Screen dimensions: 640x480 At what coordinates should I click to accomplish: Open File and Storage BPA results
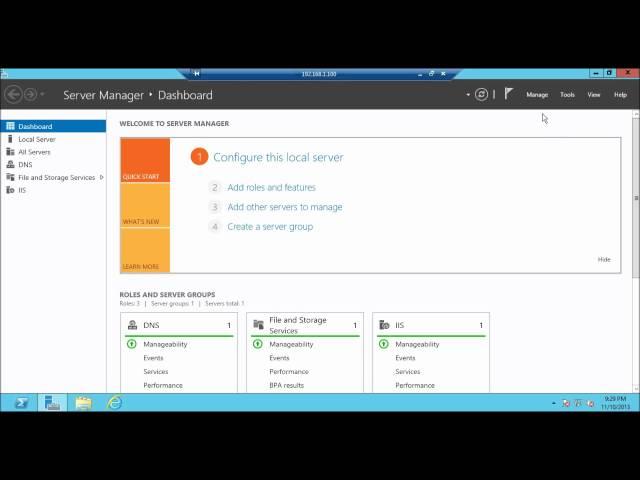tap(287, 385)
